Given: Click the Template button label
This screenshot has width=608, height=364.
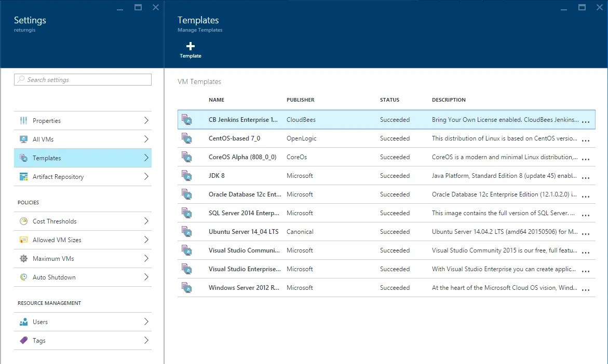Looking at the screenshot, I should click(191, 56).
